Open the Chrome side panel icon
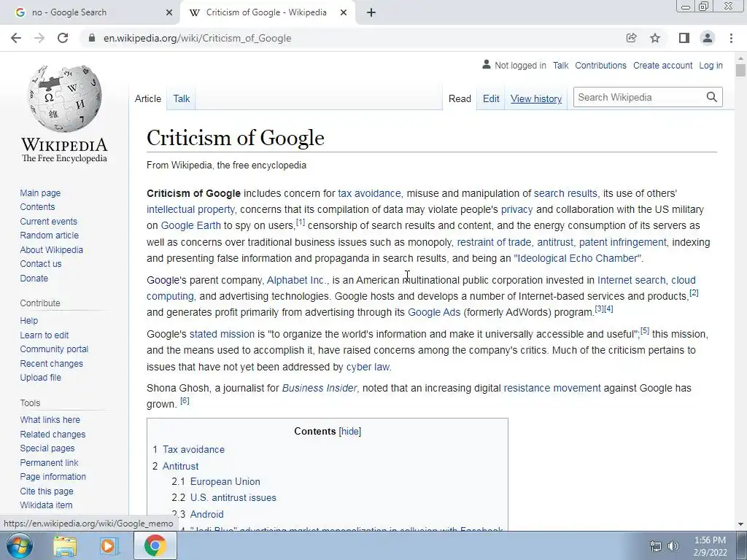Image resolution: width=747 pixels, height=560 pixels. click(684, 38)
